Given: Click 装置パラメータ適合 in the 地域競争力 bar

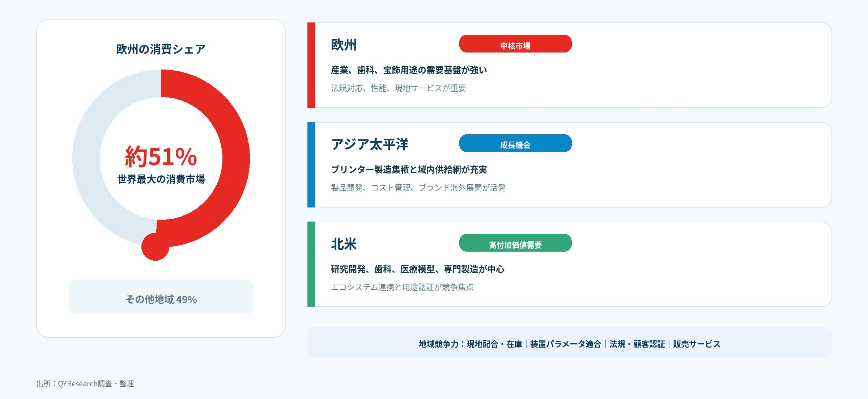Looking at the screenshot, I should tap(566, 344).
